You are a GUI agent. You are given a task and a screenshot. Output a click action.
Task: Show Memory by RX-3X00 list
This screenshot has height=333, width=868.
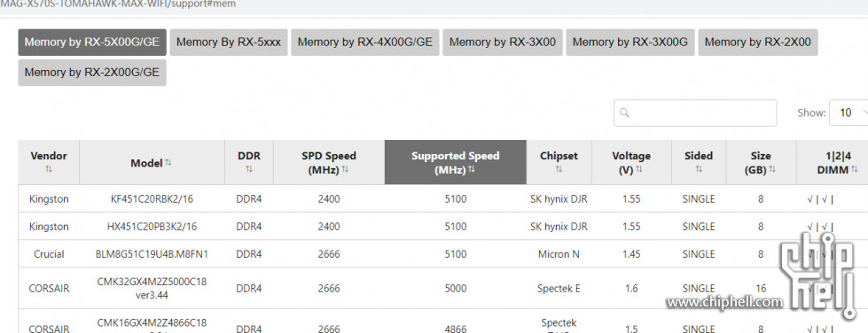[x=503, y=43]
